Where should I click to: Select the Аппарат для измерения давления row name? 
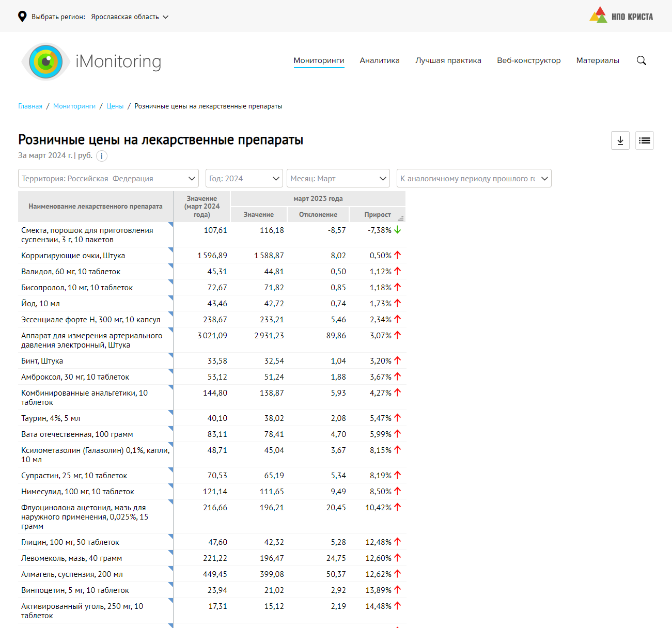92,340
